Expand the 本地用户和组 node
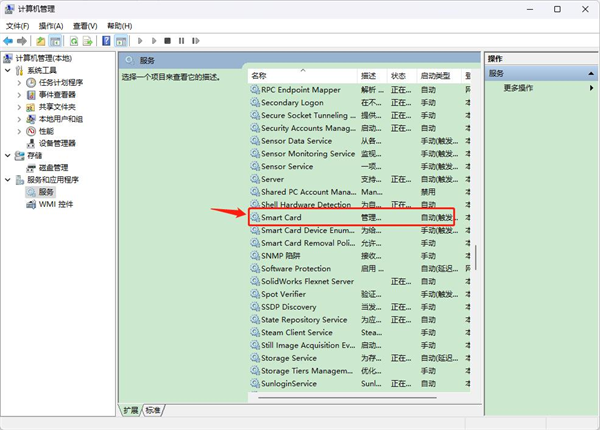The image size is (600, 430). 19,119
